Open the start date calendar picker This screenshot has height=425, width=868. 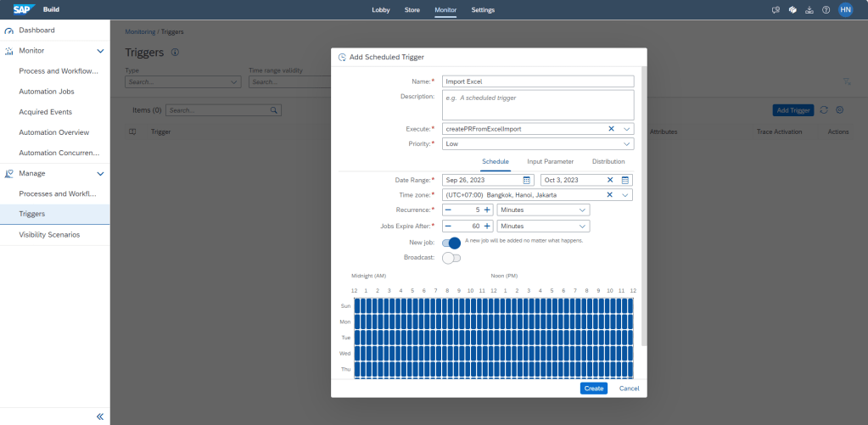pyautogui.click(x=527, y=180)
